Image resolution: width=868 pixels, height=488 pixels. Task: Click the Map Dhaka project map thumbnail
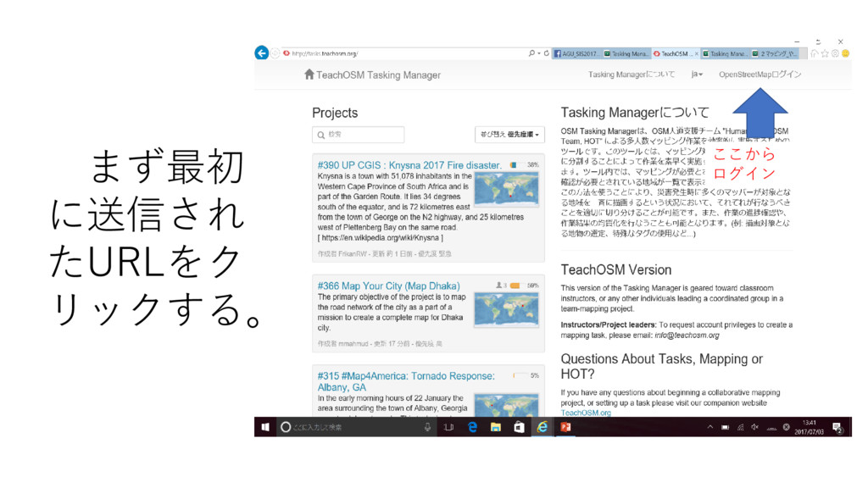(x=506, y=309)
